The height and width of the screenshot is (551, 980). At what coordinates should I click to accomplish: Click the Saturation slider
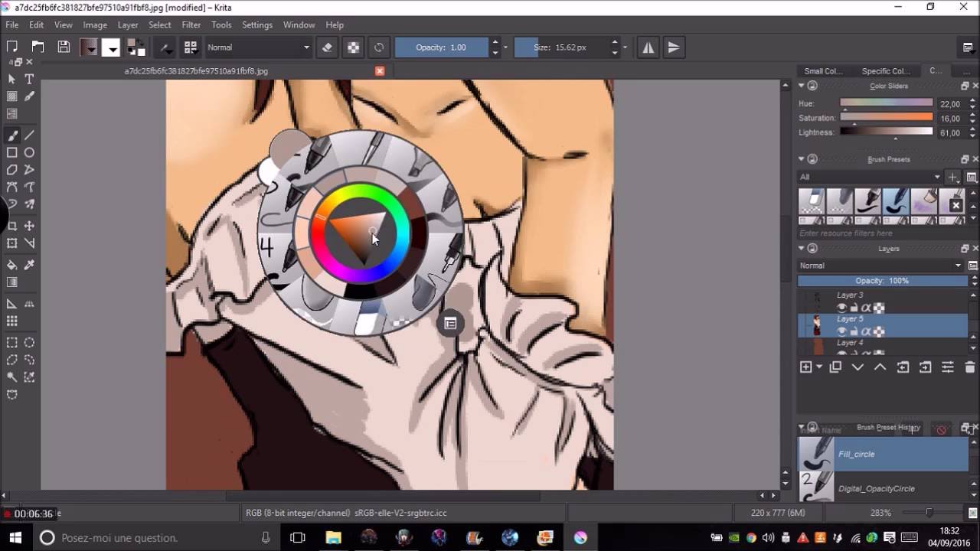click(887, 118)
